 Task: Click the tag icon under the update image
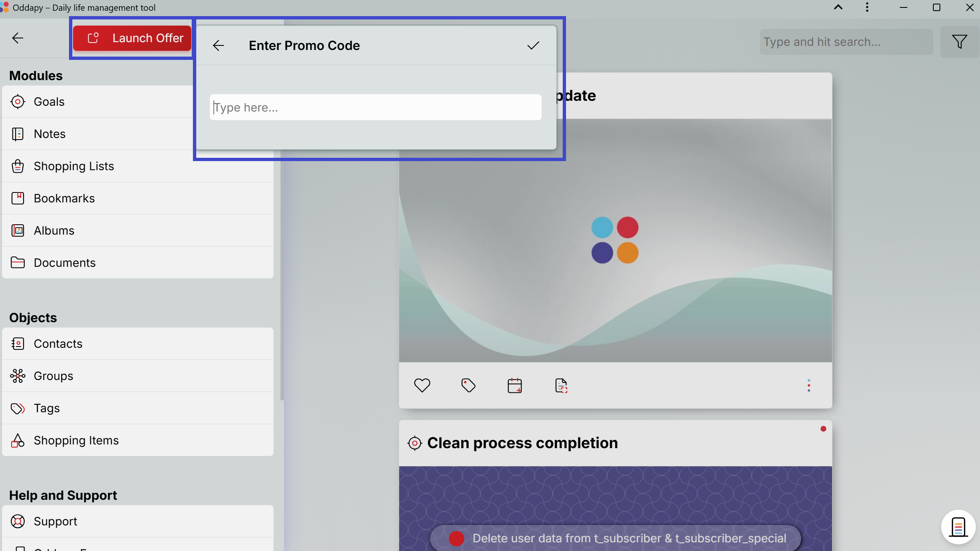469,385
